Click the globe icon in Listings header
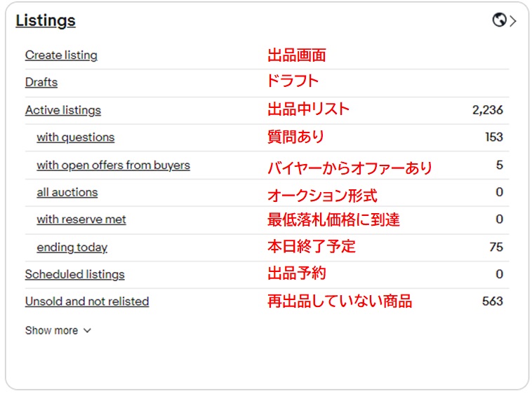532x394 pixels. (500, 20)
